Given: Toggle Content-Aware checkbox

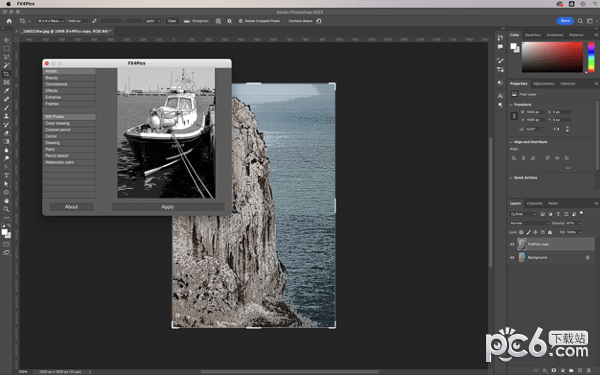Looking at the screenshot, I should pos(285,21).
